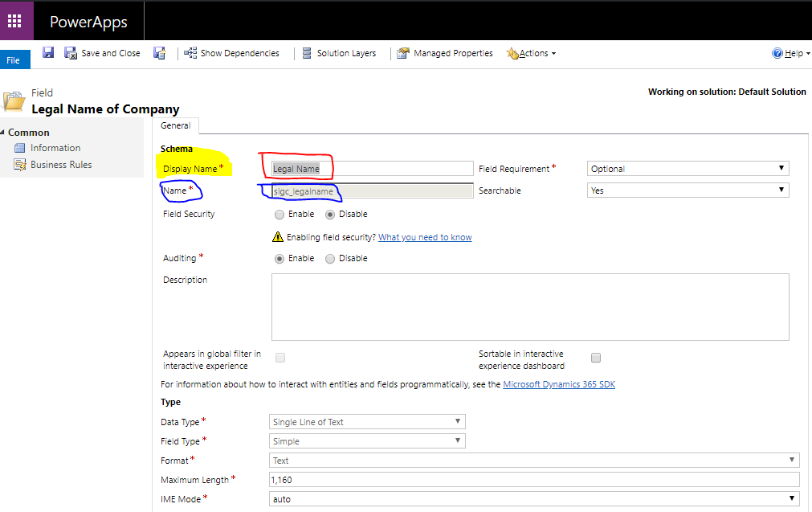Screen dimensions: 812x512
Task: Click the Description text area
Action: point(530,307)
